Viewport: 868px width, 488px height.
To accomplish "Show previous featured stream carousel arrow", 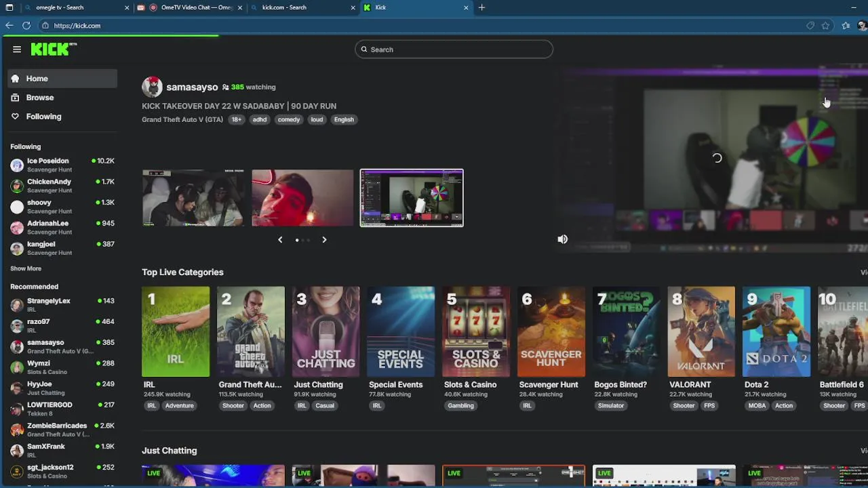I will pos(280,240).
